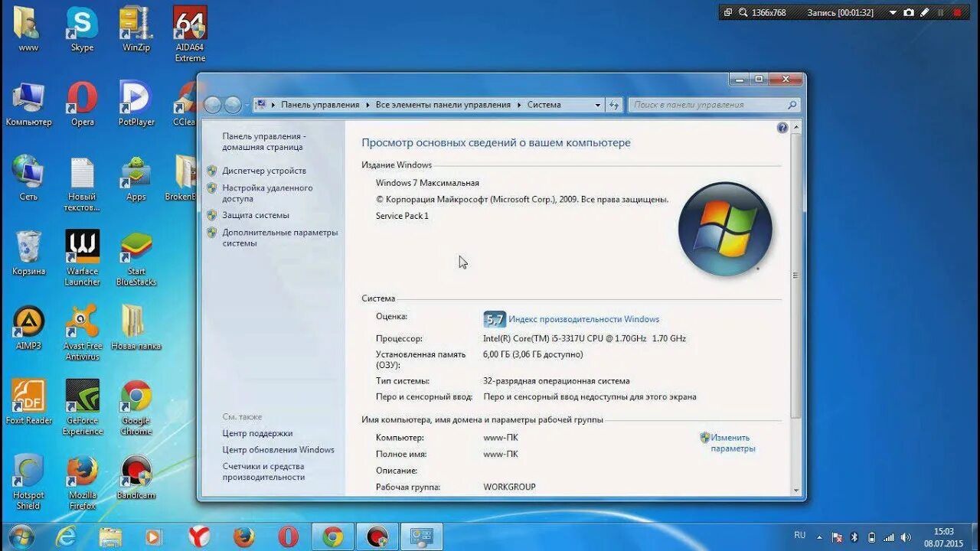The height and width of the screenshot is (551, 980).
Task: Select Start BlueStacks desktop icon
Action: coord(136,258)
